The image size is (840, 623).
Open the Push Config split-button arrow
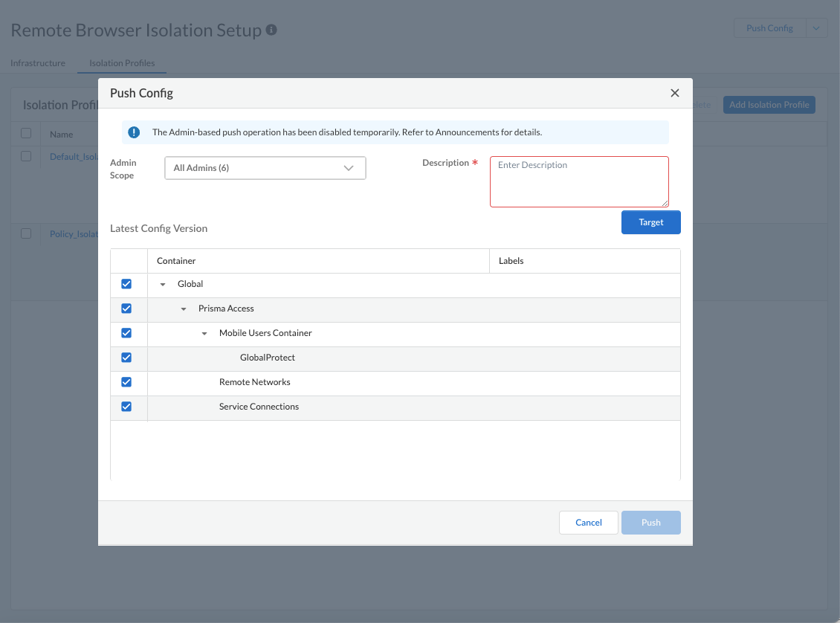point(816,28)
